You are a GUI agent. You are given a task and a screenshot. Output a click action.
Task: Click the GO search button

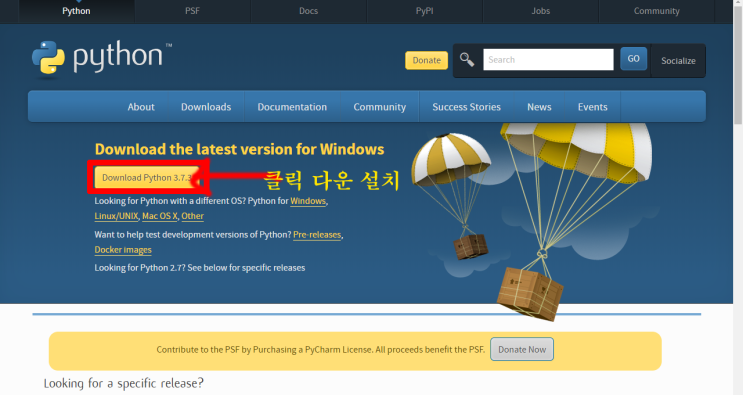634,59
